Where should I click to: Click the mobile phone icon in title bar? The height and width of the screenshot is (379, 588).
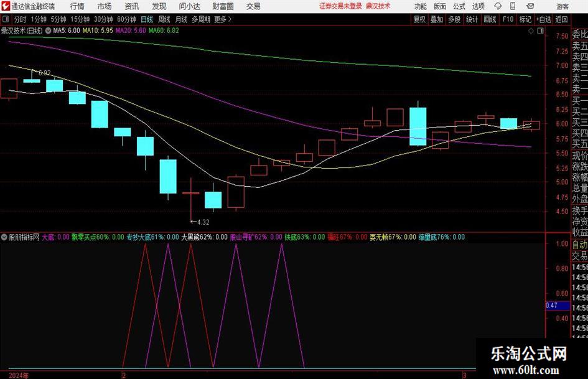pyautogui.click(x=513, y=6)
